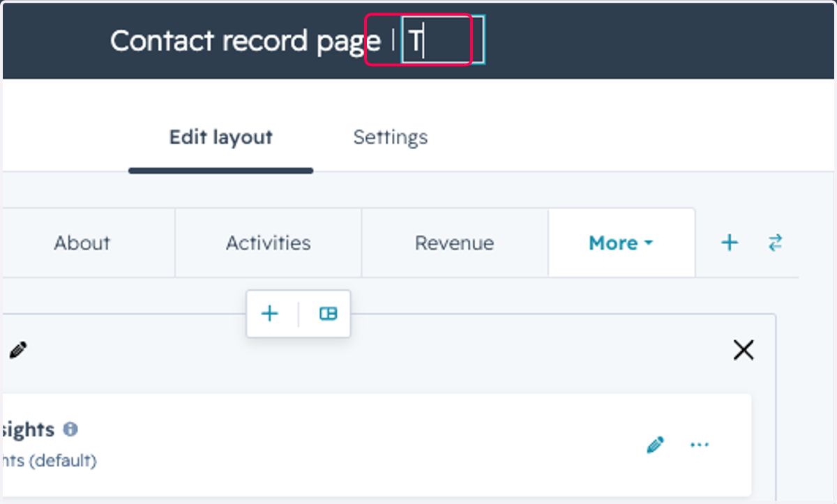837x504 pixels.
Task: Expand the More tabs dropdown
Action: (x=621, y=243)
